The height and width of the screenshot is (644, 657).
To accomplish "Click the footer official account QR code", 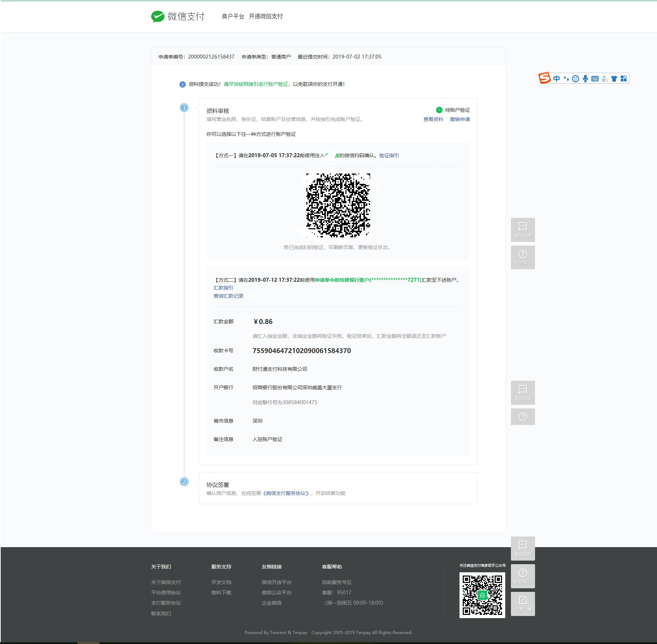I will pyautogui.click(x=482, y=595).
